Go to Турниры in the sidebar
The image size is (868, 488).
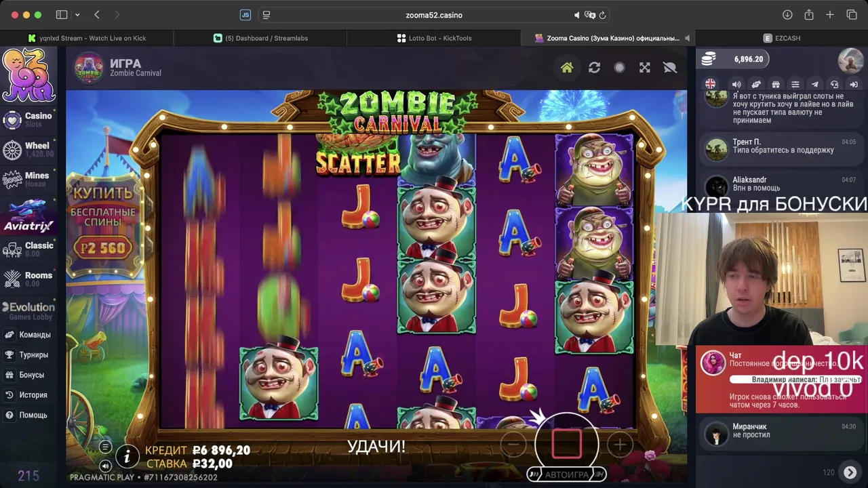pos(28,354)
